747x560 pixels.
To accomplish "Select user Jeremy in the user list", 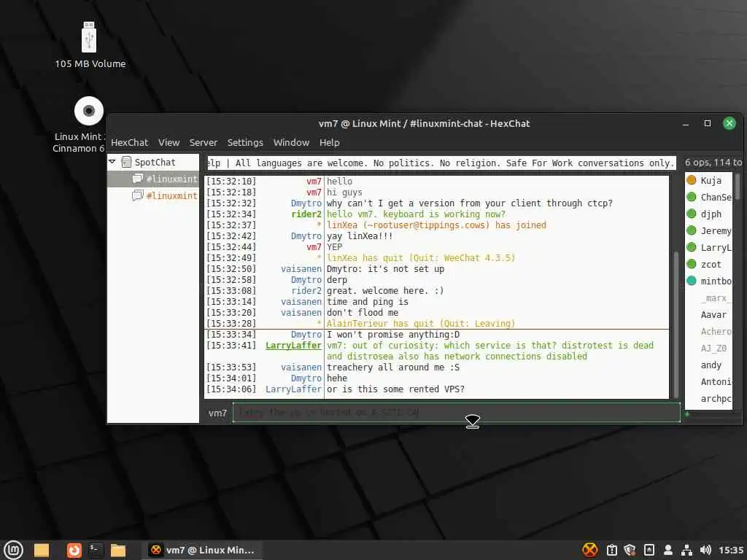I will (x=709, y=230).
